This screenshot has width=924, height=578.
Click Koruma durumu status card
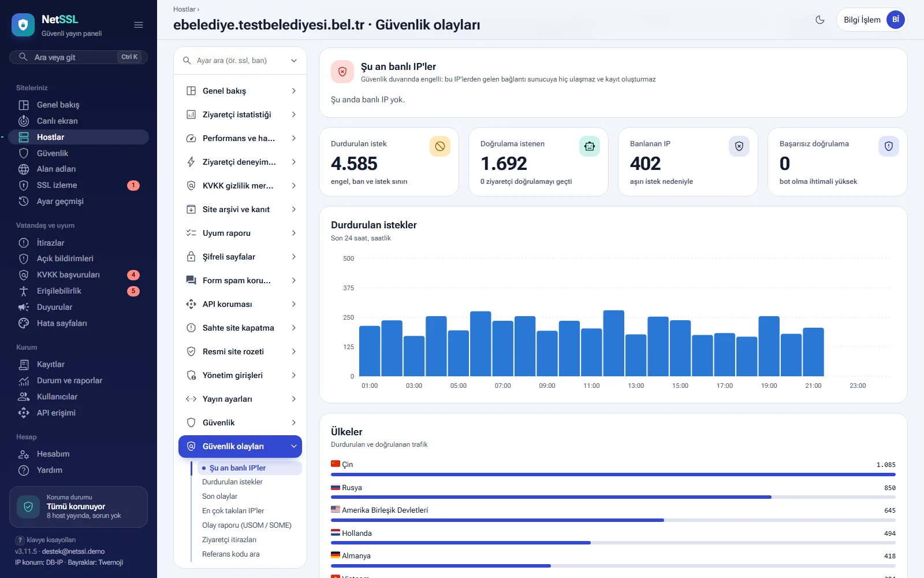(79, 507)
